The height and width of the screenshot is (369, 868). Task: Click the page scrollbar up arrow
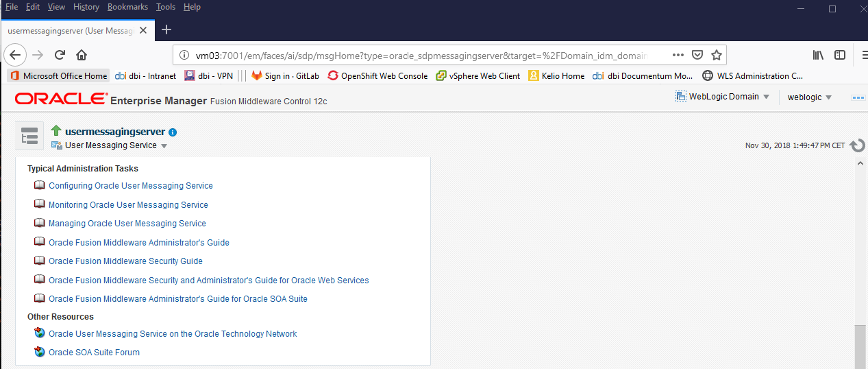tap(860, 164)
